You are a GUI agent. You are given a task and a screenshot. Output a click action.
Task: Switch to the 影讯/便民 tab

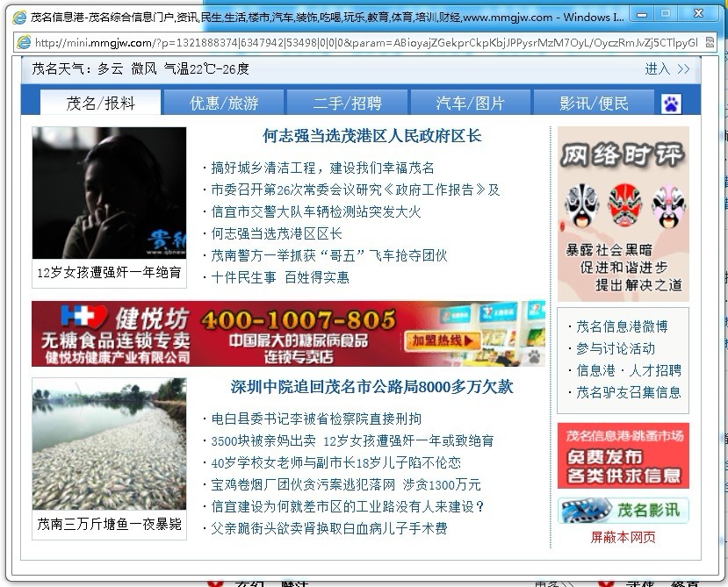[x=594, y=103]
